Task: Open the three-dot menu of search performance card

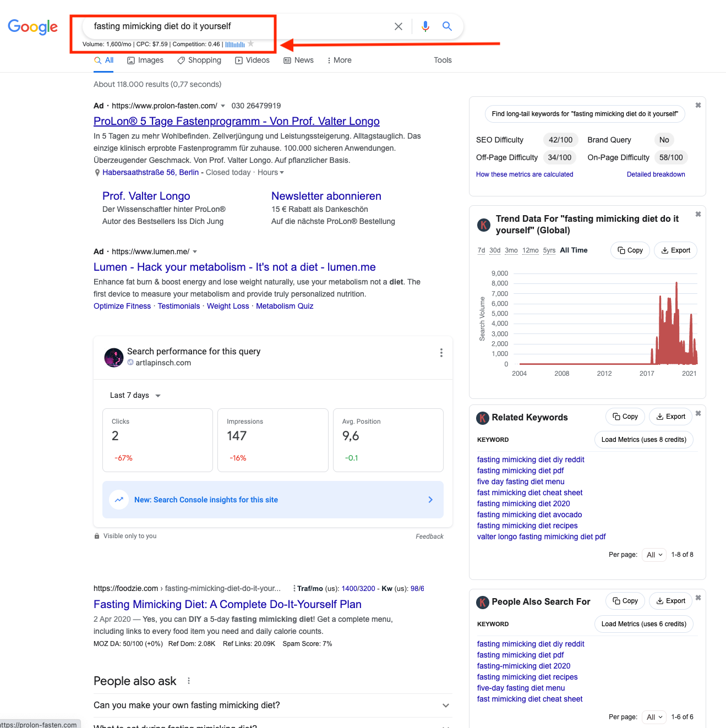Action: tap(441, 353)
